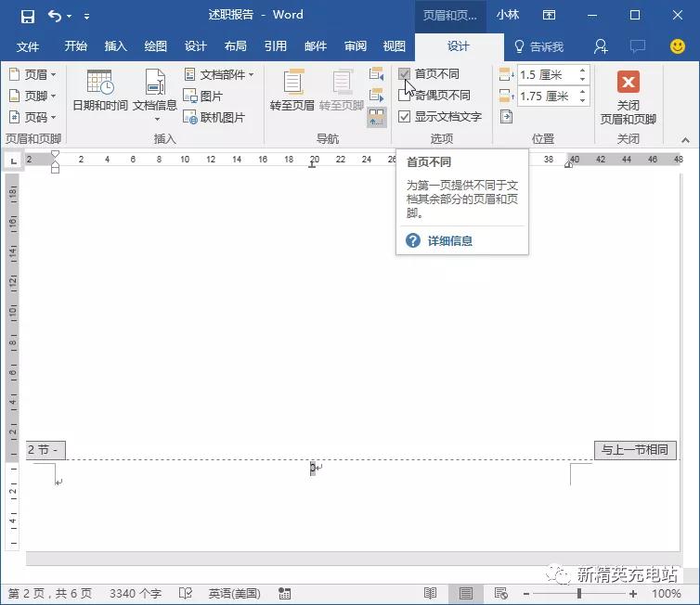Zoom out with the minus button
Image resolution: width=700 pixels, height=605 pixels.
[x=526, y=593]
